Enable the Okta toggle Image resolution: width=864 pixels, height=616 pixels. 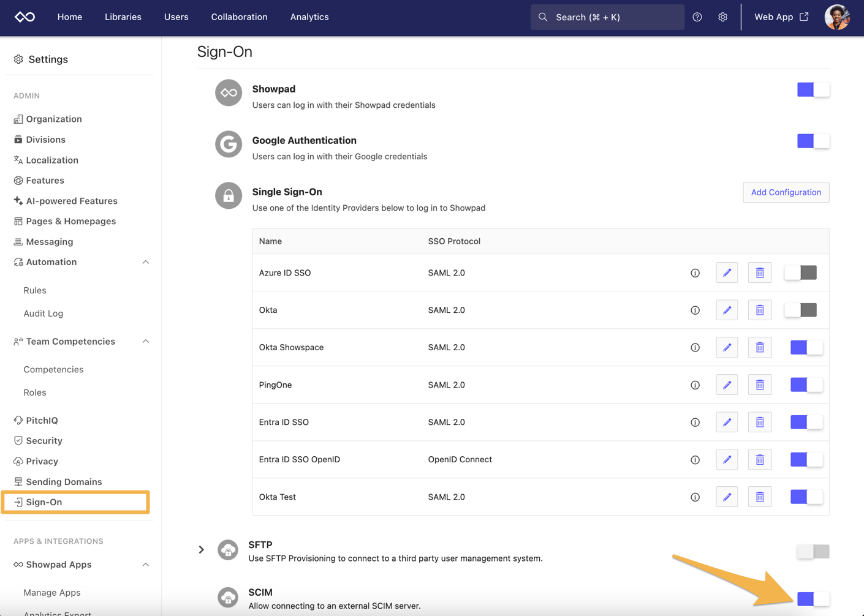tap(800, 310)
